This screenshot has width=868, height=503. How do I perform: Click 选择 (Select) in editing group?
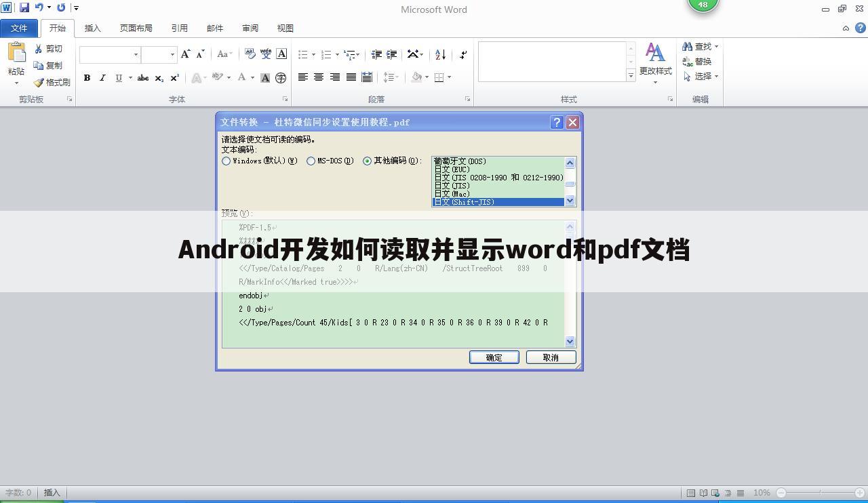701,76
